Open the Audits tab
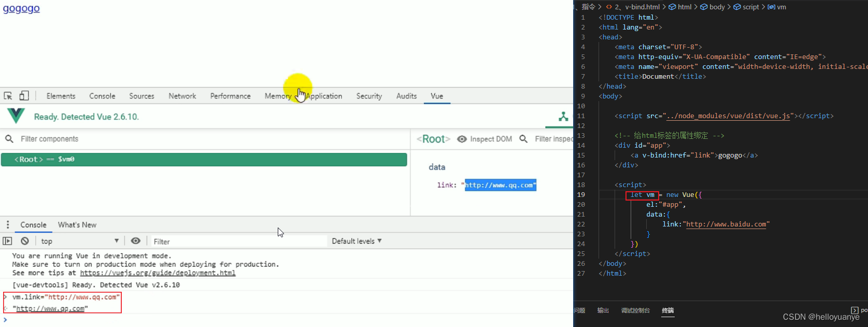The width and height of the screenshot is (868, 327). 406,96
